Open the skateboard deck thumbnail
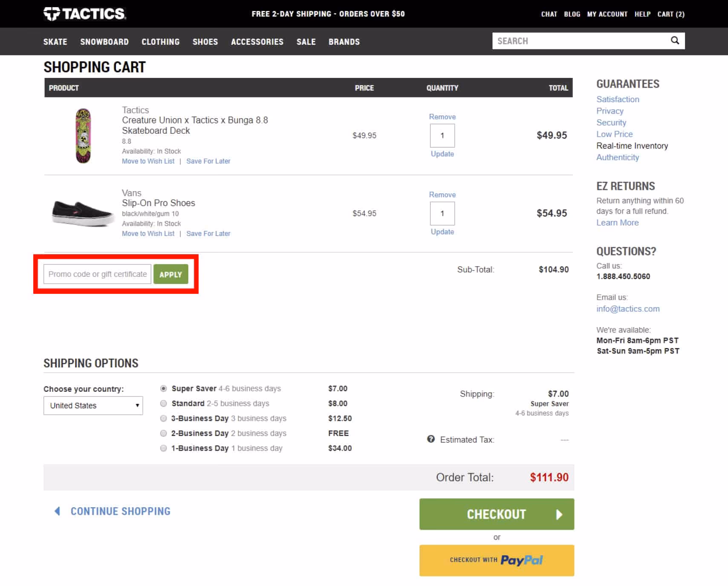 [83, 136]
